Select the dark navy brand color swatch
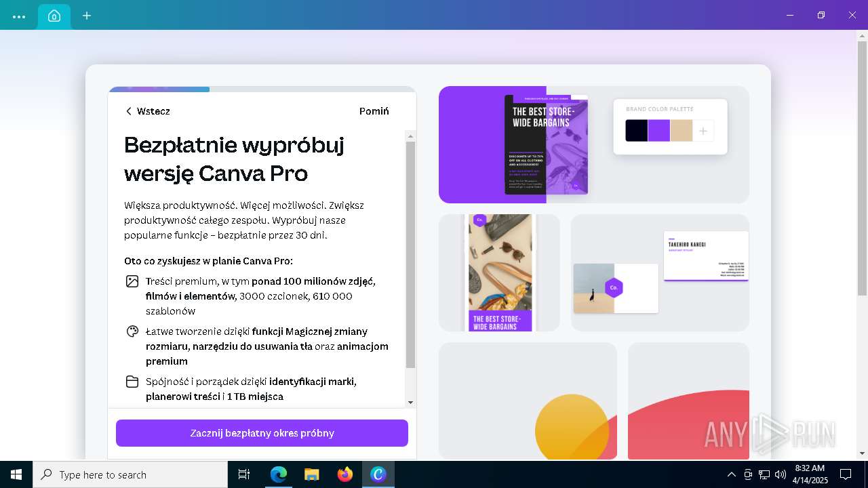 point(637,131)
